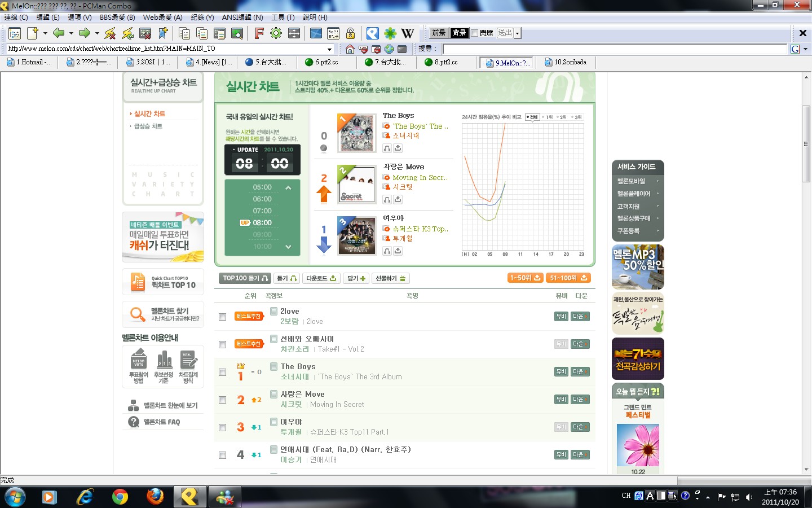The height and width of the screenshot is (508, 812).
Task: Select the 前景 foreground color button
Action: tap(439, 33)
